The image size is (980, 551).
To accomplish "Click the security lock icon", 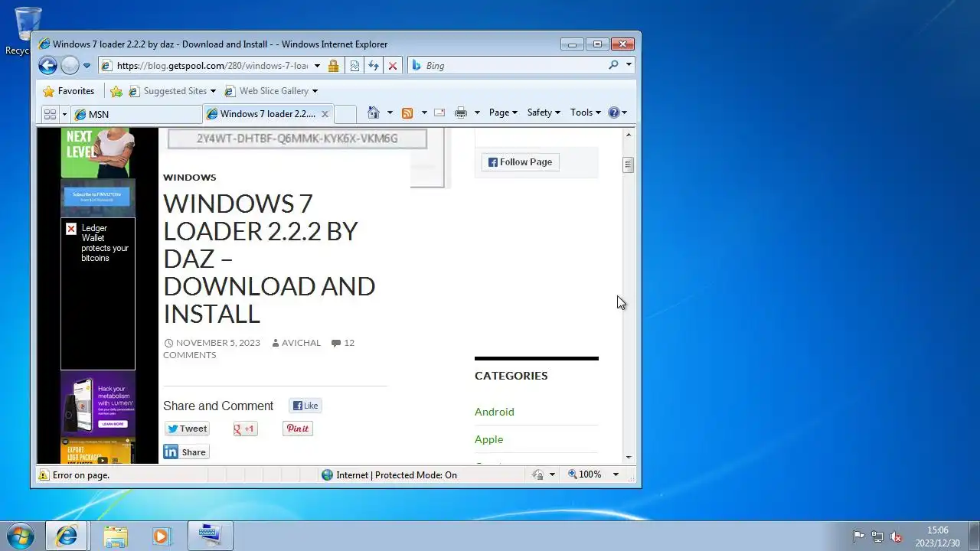I will tap(333, 66).
